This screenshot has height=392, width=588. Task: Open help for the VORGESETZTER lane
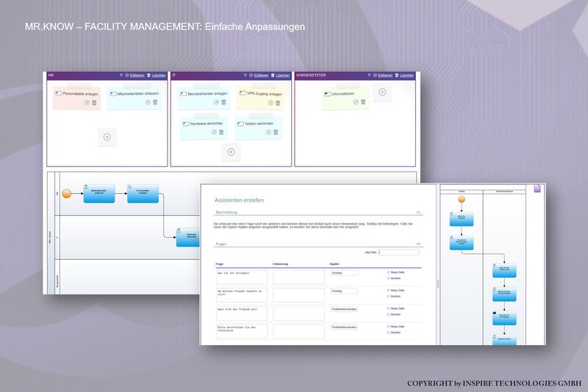click(x=369, y=76)
